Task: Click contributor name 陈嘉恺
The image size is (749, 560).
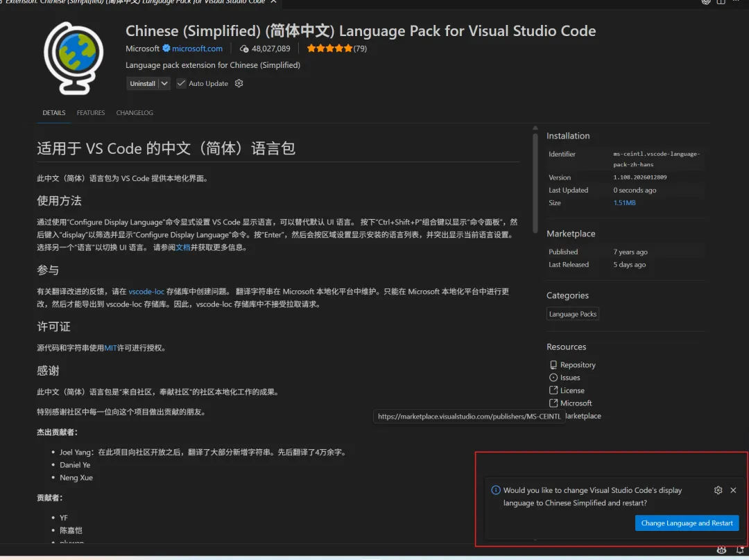Action: [x=71, y=530]
